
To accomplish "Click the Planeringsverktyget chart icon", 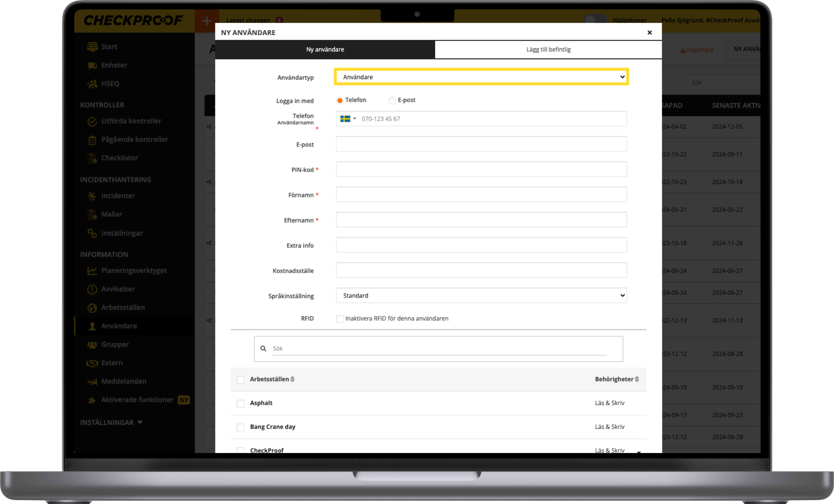I will coord(92,271).
